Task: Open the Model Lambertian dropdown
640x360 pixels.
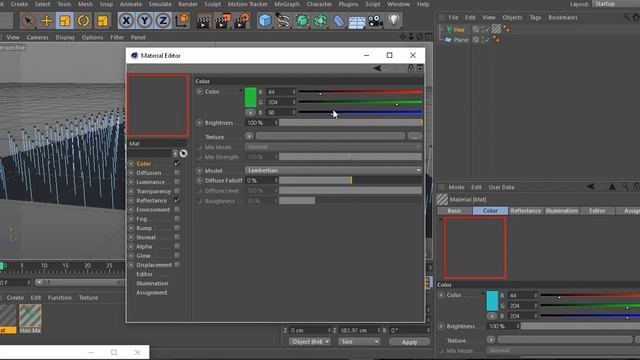Action: [x=333, y=170]
